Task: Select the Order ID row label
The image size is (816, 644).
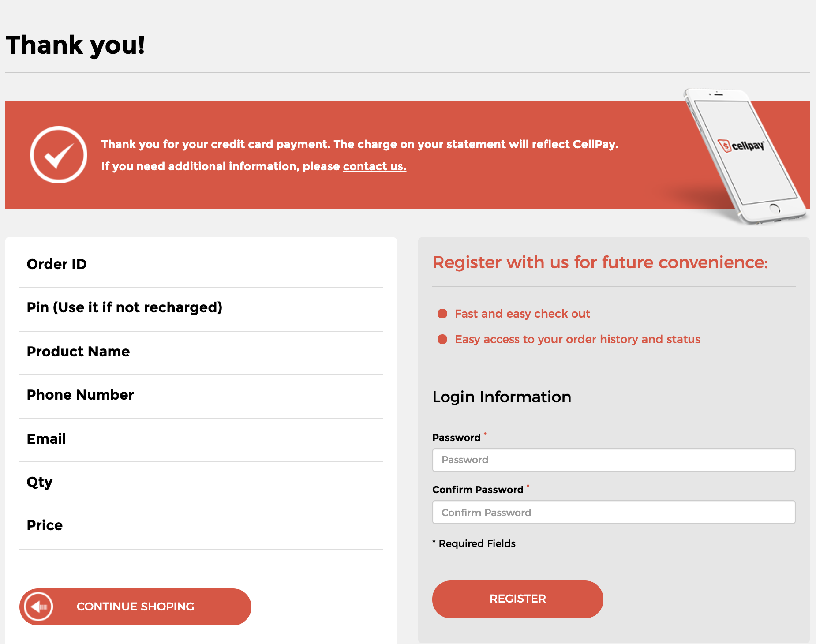Action: (57, 264)
